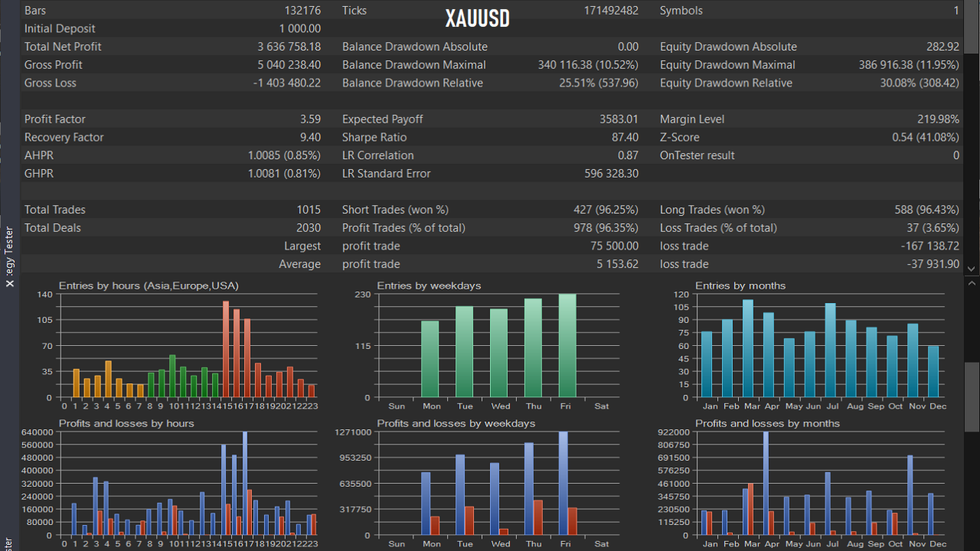Click Thursday's red loss bar in weekday profits
The height and width of the screenshot is (551, 980).
[538, 517]
